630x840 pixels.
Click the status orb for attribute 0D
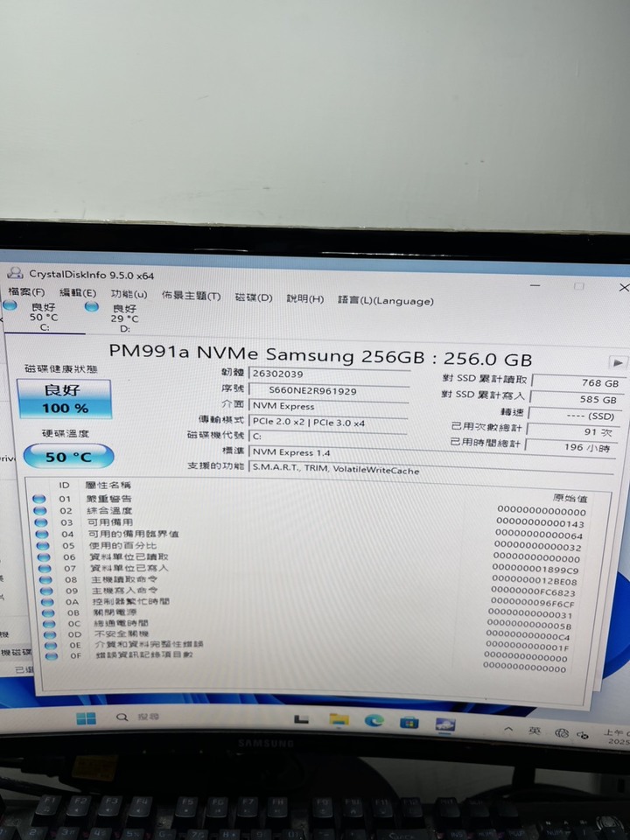[50, 634]
